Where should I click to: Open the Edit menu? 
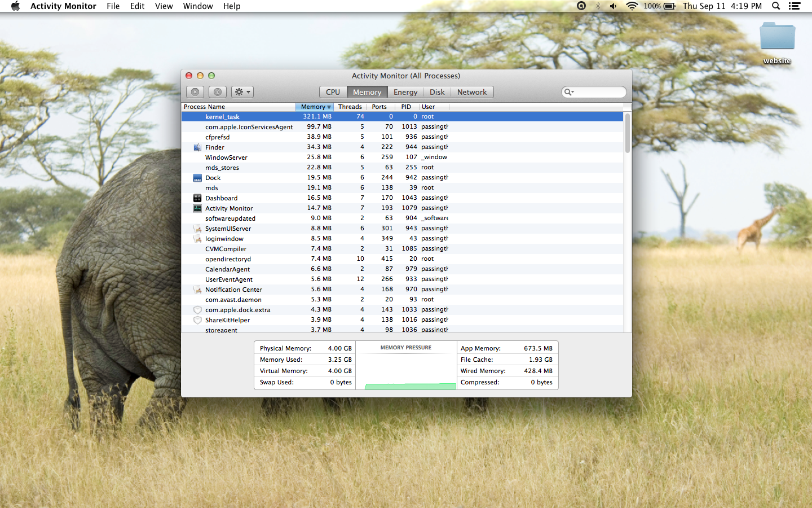(x=137, y=6)
